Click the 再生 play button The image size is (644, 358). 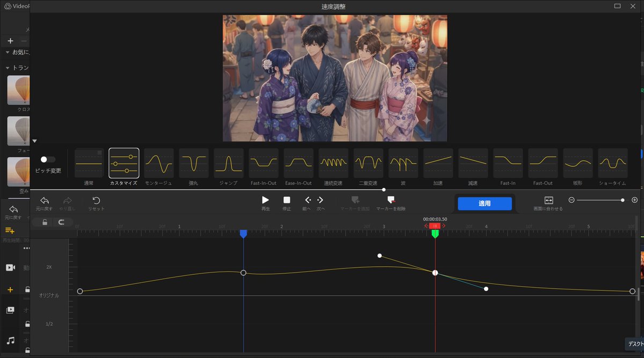point(265,200)
